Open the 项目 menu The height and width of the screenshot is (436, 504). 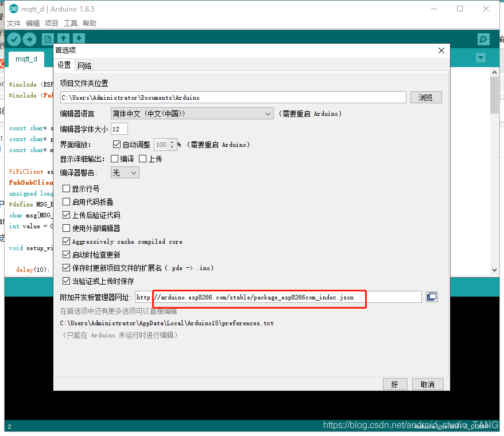click(x=52, y=23)
